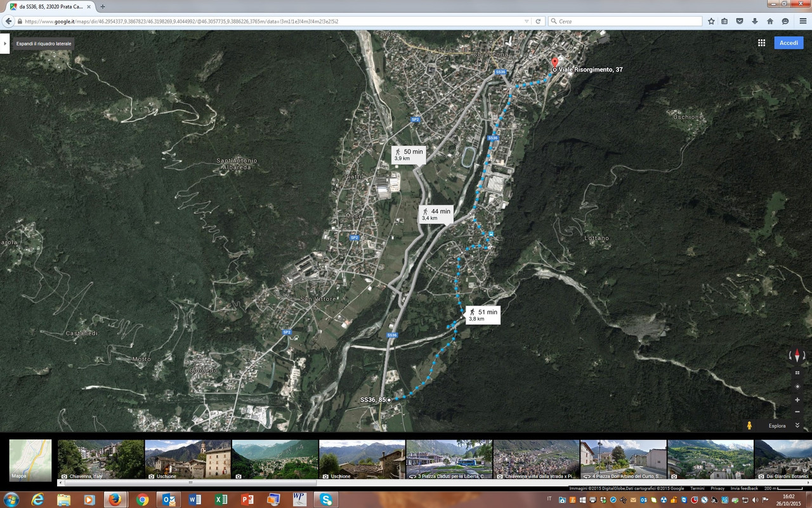Open the Firefox Hello chat icon
Image resolution: width=812 pixels, height=508 pixels.
coord(785,21)
